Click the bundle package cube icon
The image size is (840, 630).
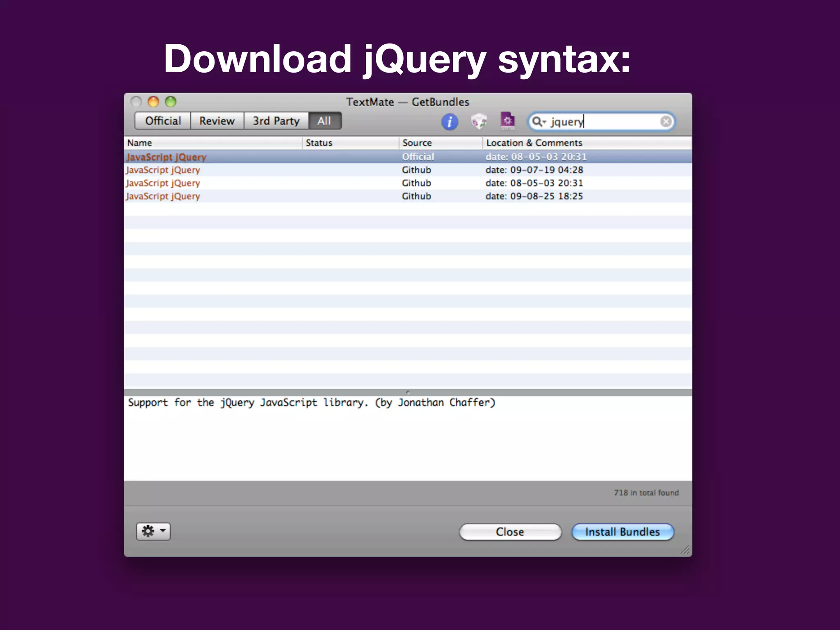(x=479, y=121)
